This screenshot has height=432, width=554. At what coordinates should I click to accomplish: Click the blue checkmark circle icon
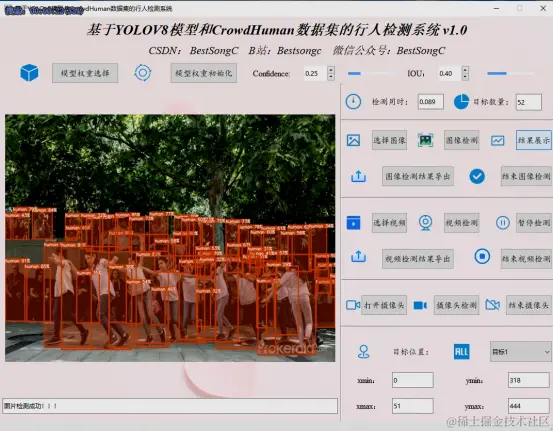pos(477,176)
